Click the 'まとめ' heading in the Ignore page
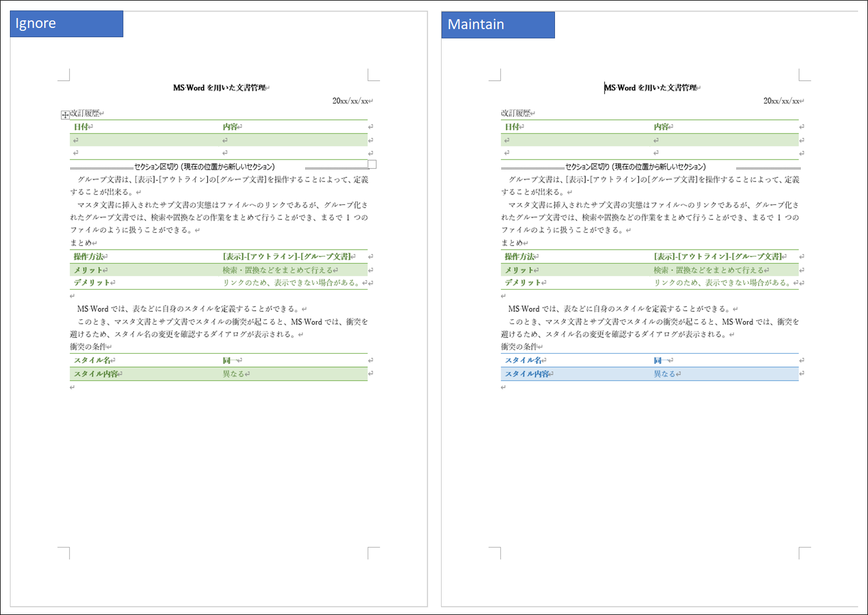The image size is (868, 615). 81,243
